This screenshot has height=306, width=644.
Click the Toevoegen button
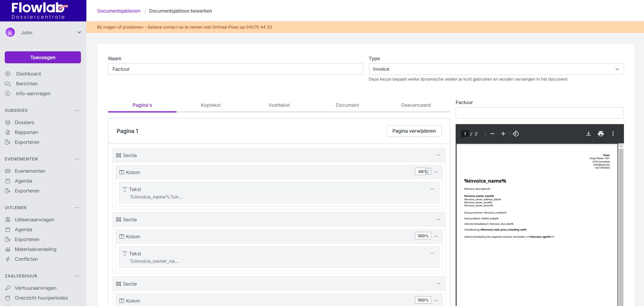coord(43,57)
